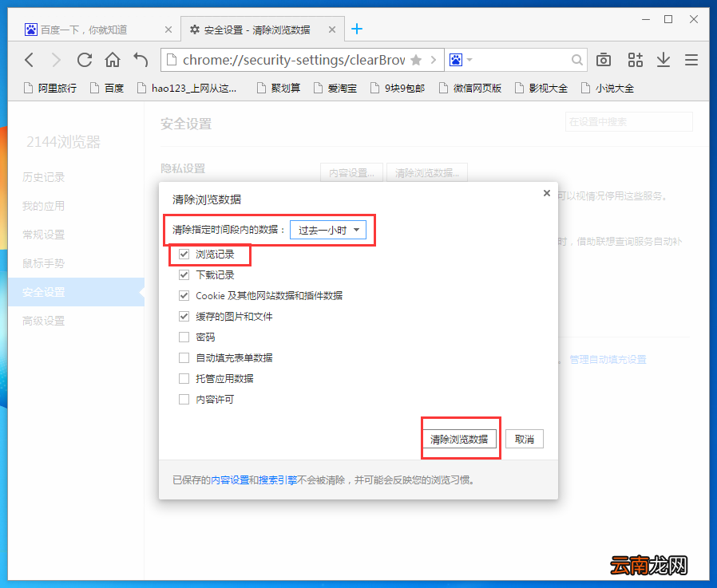This screenshot has height=588, width=717.
Task: Click the address bar URL field
Action: (293, 60)
